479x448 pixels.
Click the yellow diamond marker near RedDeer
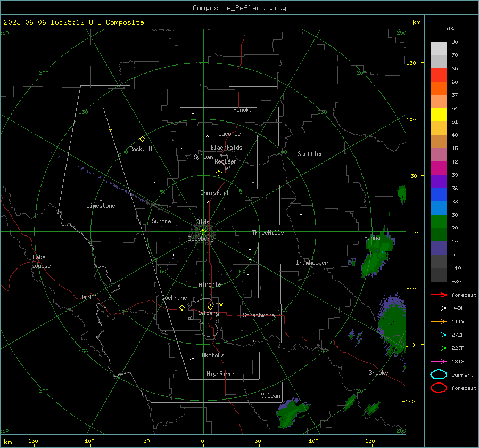click(x=219, y=173)
